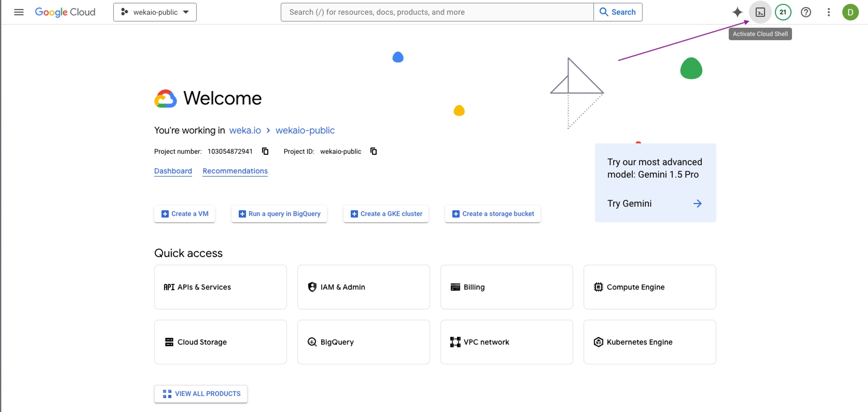
Task: Open the hamburger navigation menu
Action: click(x=19, y=12)
